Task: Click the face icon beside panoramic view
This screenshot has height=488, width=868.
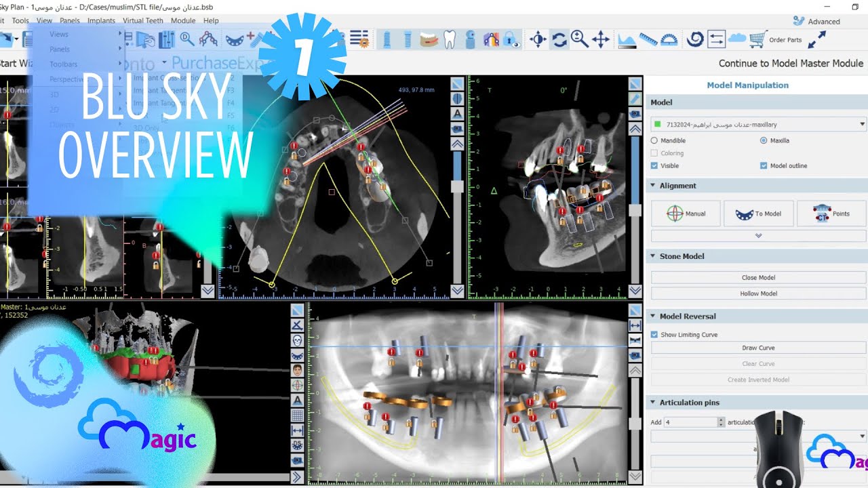Action: (297, 370)
